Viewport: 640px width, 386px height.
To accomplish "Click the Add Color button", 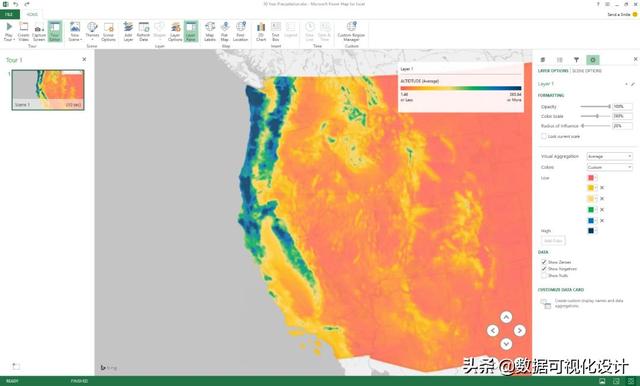I will coord(553,241).
